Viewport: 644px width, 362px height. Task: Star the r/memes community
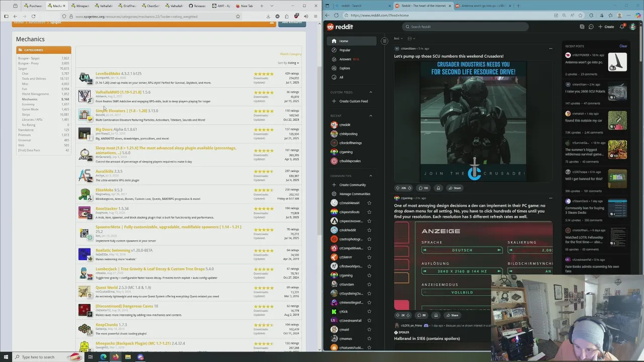point(369,339)
